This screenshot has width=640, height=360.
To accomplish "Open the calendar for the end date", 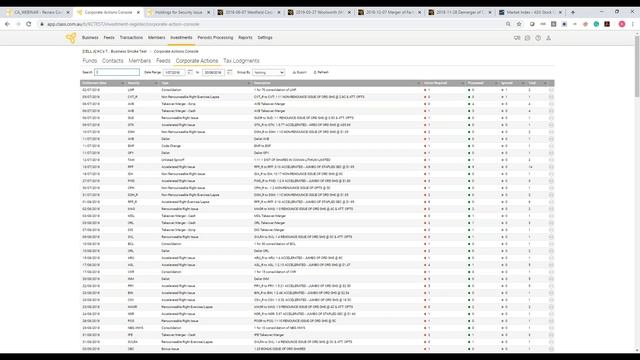I will point(229,72).
